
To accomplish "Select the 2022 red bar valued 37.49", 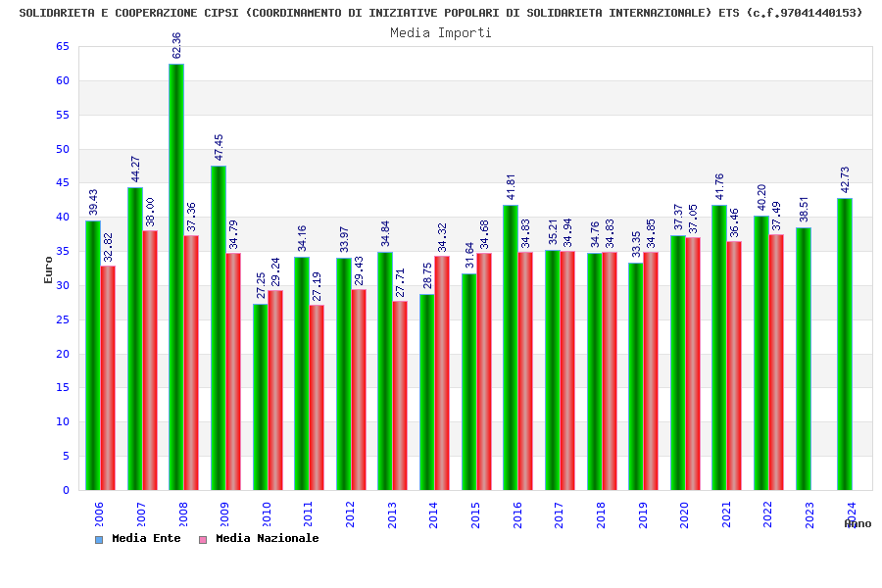I will tap(776, 362).
